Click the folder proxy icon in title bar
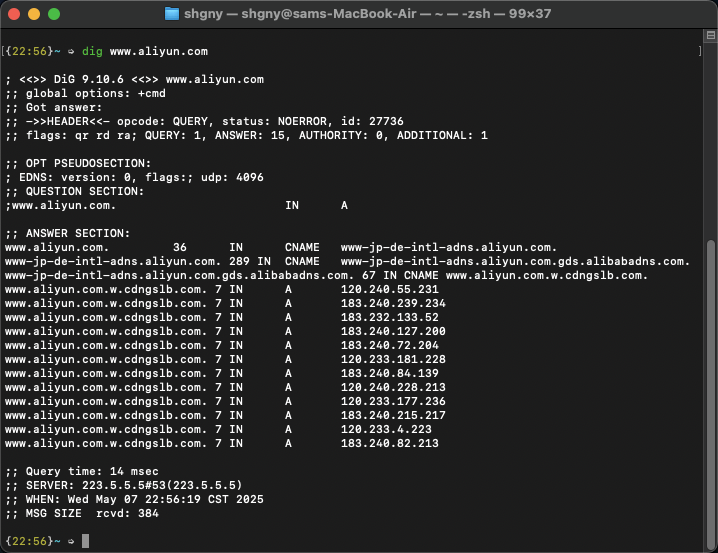718x553 pixels. point(172,14)
